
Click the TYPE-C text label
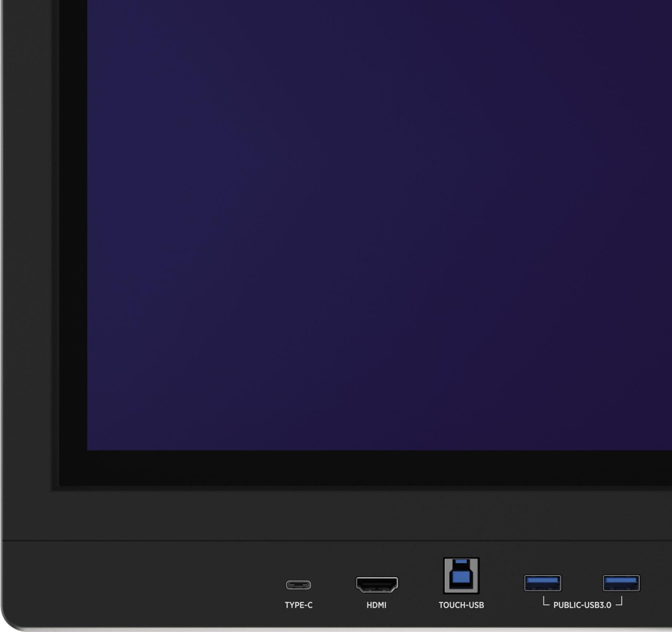(299, 605)
